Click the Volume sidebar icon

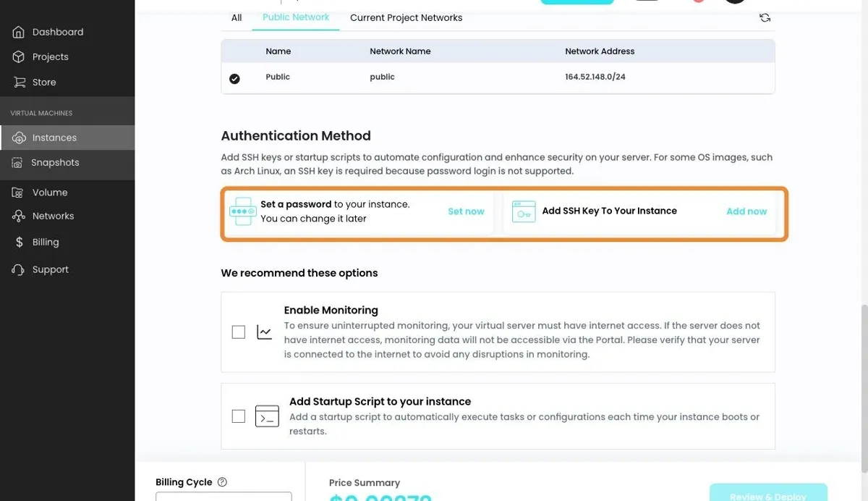pos(19,193)
